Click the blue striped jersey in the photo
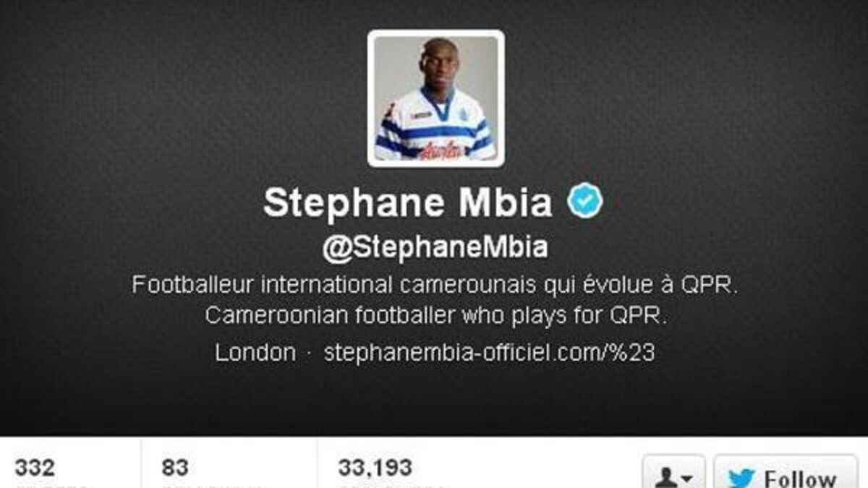 [x=435, y=134]
